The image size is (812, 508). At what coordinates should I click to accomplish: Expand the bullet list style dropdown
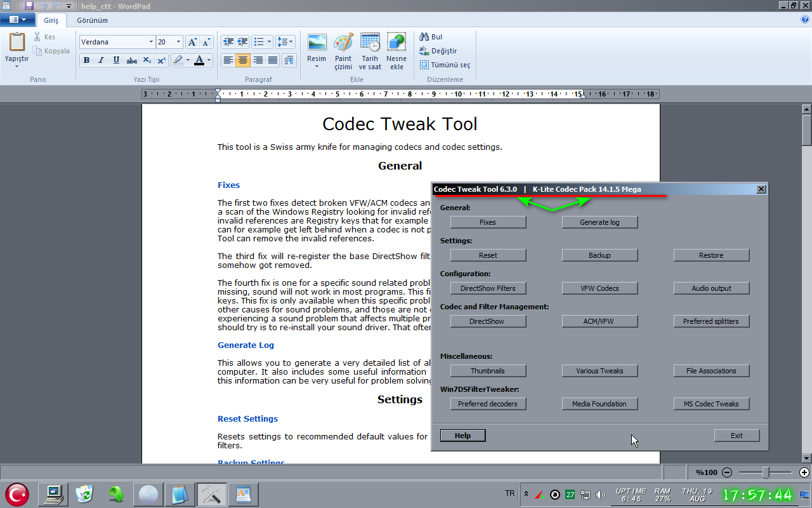pyautogui.click(x=269, y=42)
